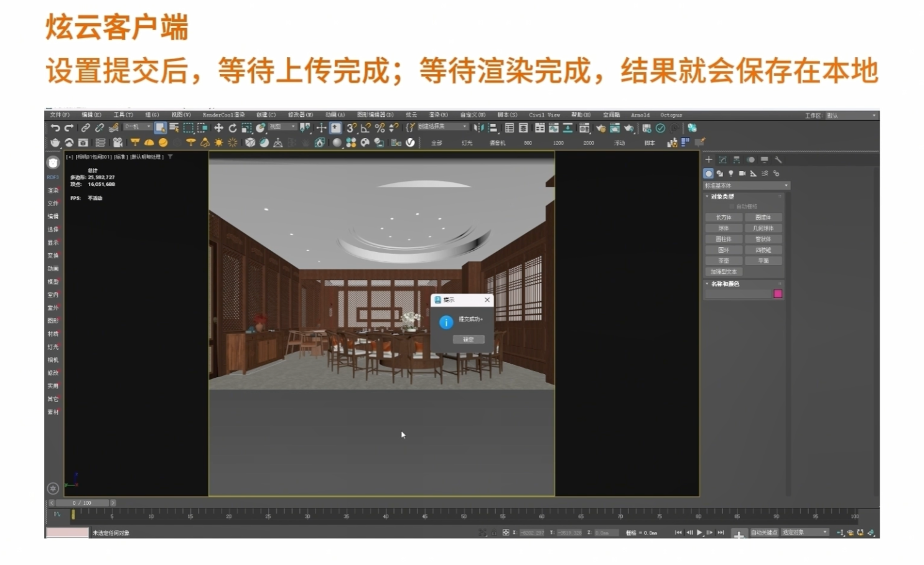This screenshot has height=565, width=924.
Task: Toggle the 自动栅格 checkbox
Action: 732,207
